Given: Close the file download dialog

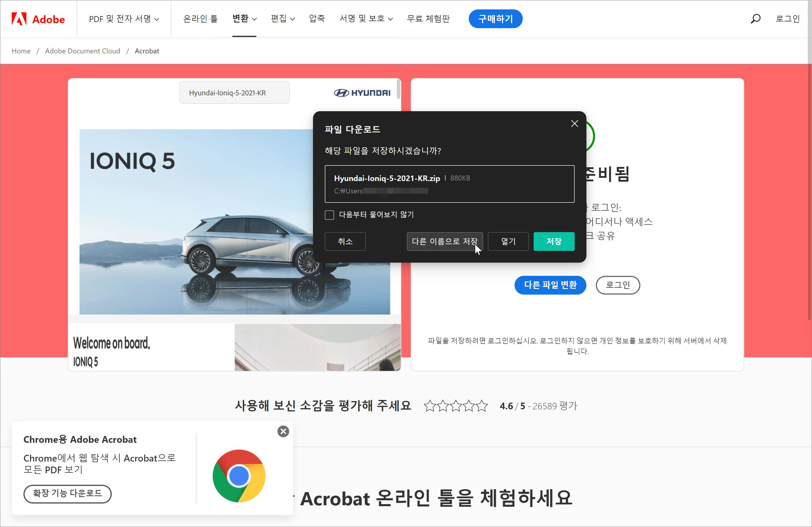Looking at the screenshot, I should point(574,124).
